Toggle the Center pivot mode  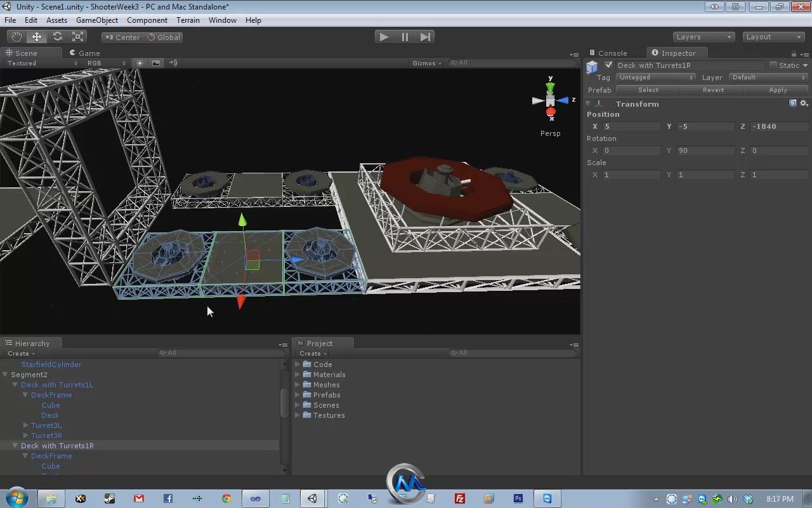(x=122, y=37)
